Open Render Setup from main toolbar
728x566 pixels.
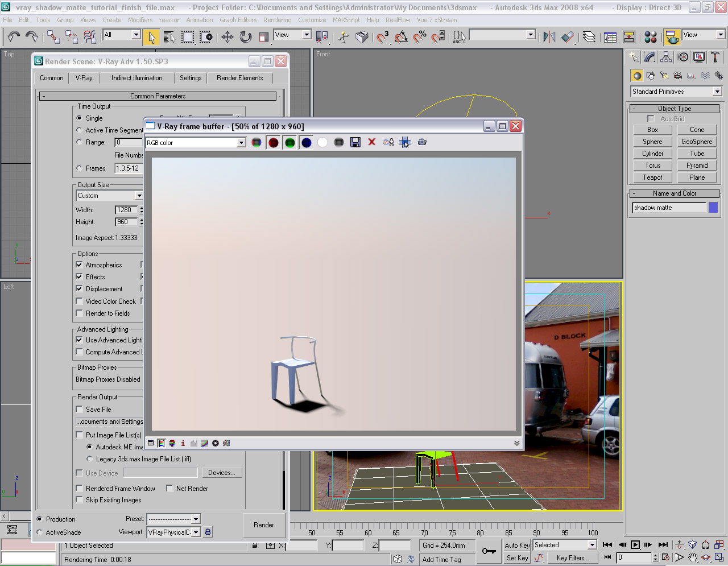pos(673,37)
